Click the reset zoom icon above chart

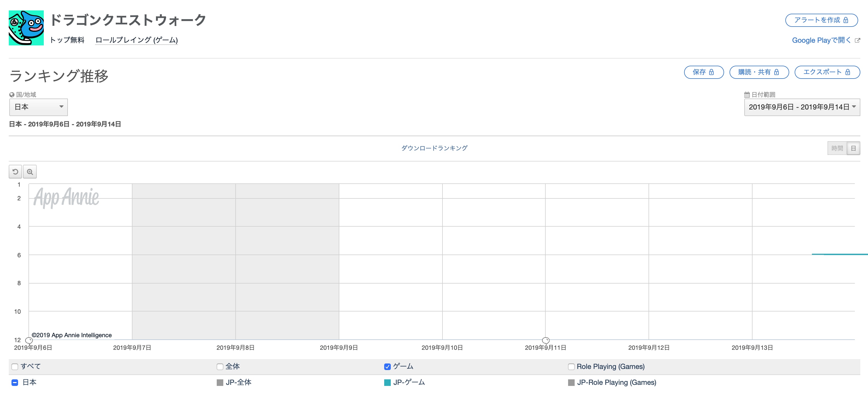[x=15, y=172]
